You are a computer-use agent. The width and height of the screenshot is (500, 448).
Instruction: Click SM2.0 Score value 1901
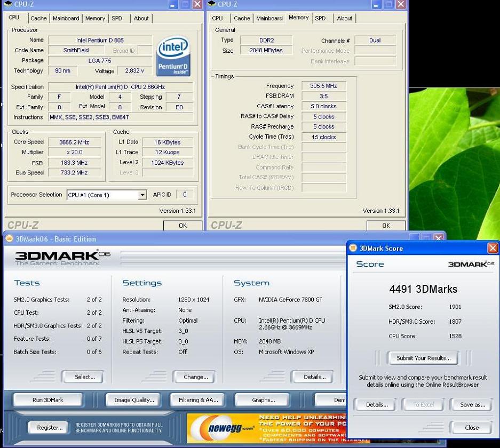455,307
